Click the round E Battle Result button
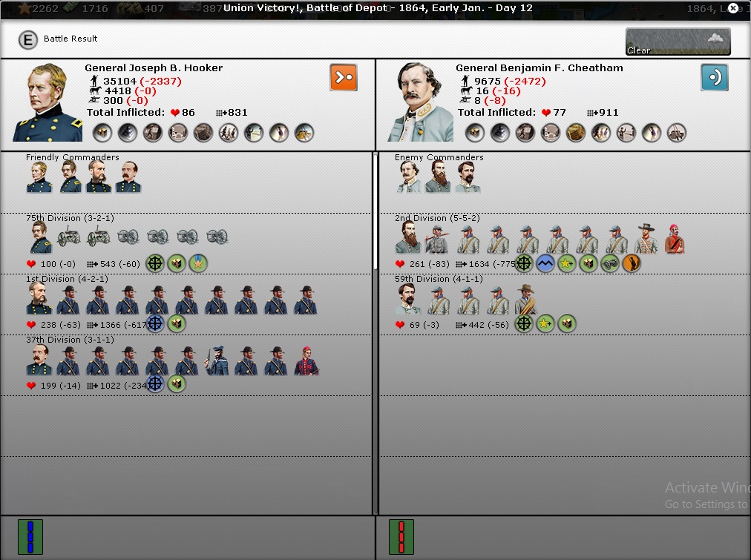The width and height of the screenshot is (751, 560). pos(27,39)
